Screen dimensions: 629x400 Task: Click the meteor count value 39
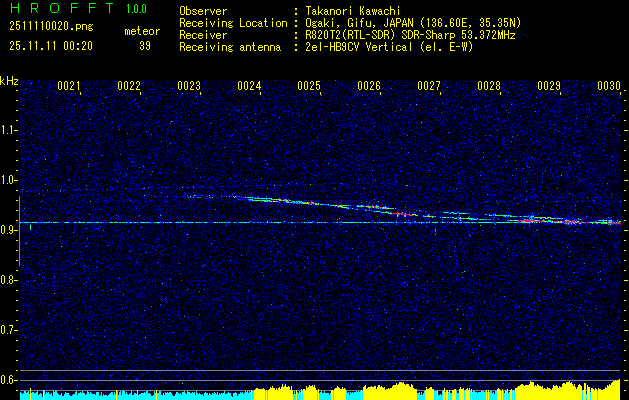(144, 46)
